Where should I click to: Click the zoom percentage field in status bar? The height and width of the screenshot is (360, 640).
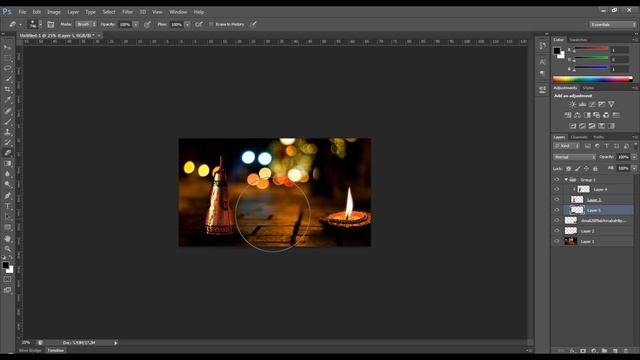pyautogui.click(x=26, y=342)
